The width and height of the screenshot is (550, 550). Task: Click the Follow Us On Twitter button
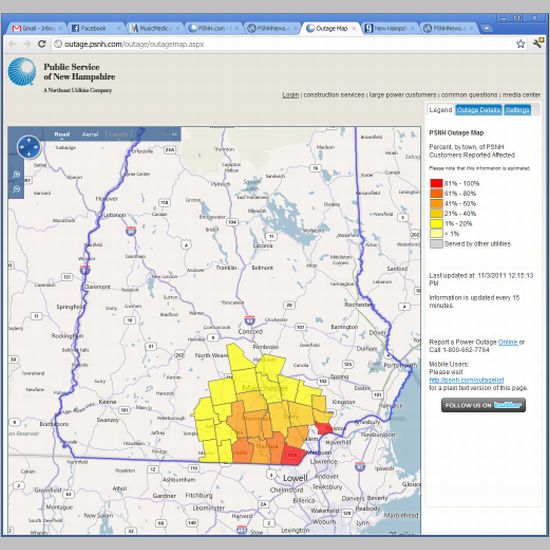[x=483, y=405]
